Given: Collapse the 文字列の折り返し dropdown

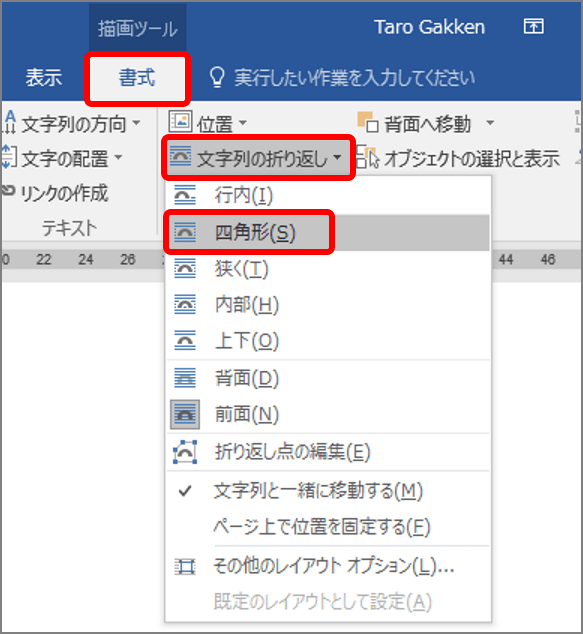Looking at the screenshot, I should [x=258, y=158].
